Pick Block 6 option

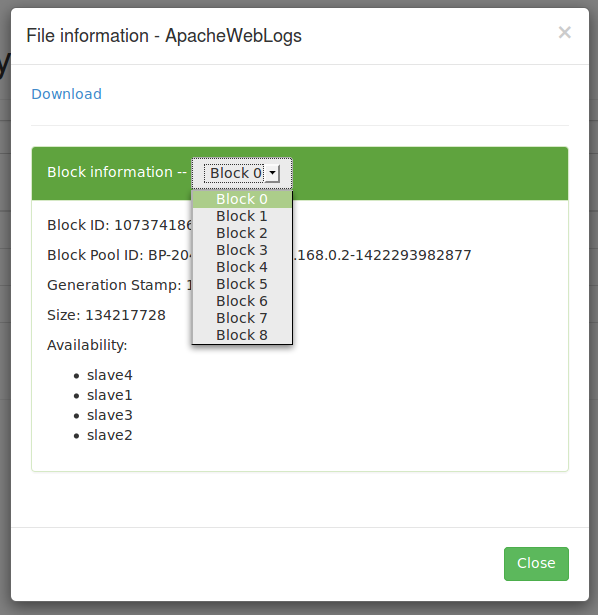pyautogui.click(x=242, y=301)
